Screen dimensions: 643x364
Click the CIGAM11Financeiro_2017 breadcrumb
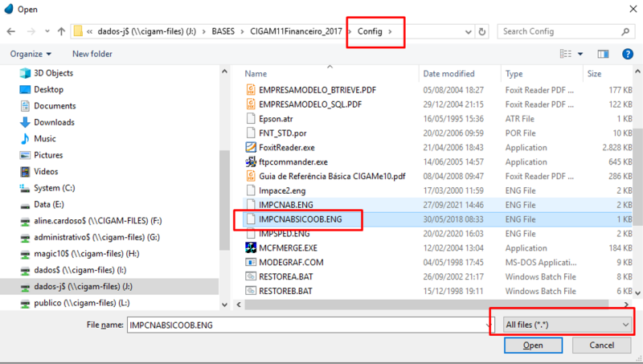click(x=296, y=31)
